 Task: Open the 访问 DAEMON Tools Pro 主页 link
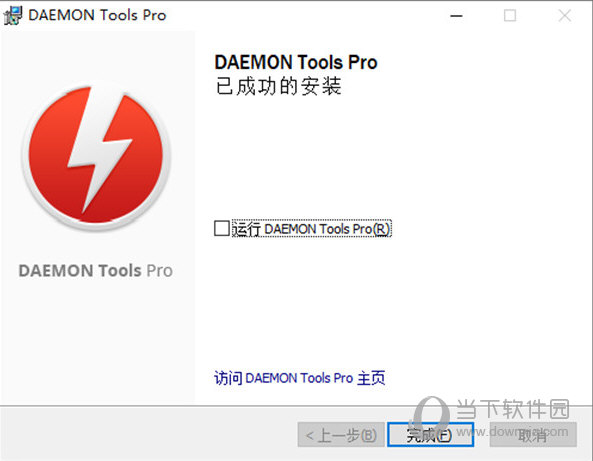click(x=300, y=378)
